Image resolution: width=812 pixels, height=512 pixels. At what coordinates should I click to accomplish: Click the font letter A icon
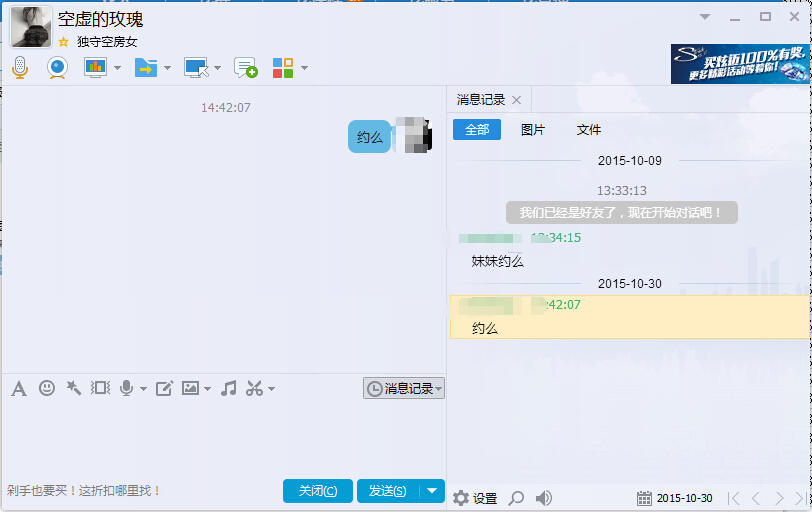click(x=18, y=388)
